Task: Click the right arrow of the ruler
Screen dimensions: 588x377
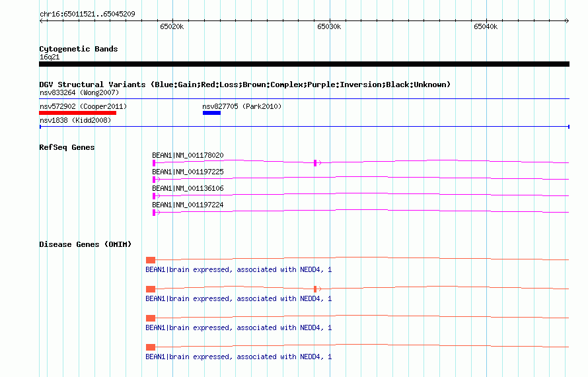Action: tap(567, 21)
